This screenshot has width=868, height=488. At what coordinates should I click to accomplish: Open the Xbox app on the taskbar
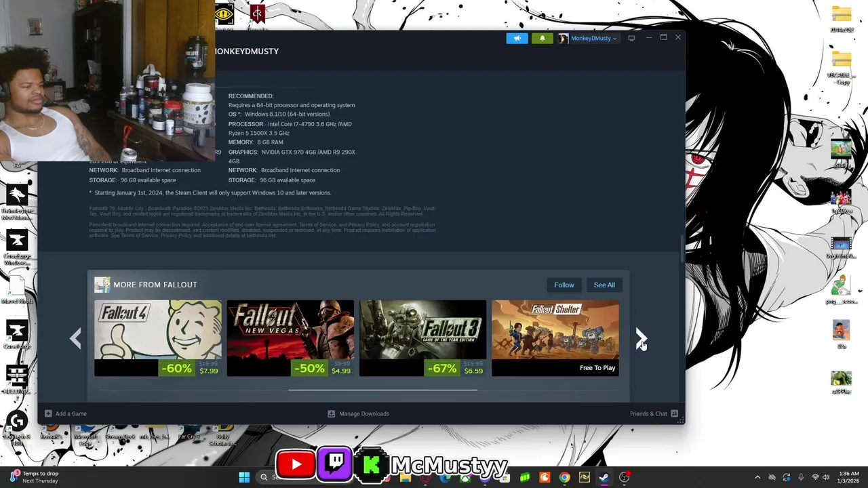click(x=465, y=477)
